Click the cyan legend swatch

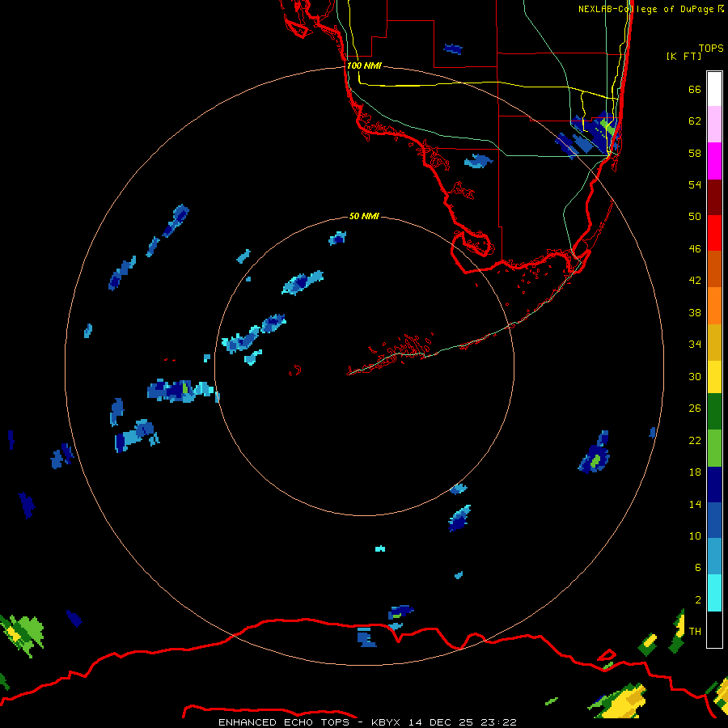[x=714, y=593]
